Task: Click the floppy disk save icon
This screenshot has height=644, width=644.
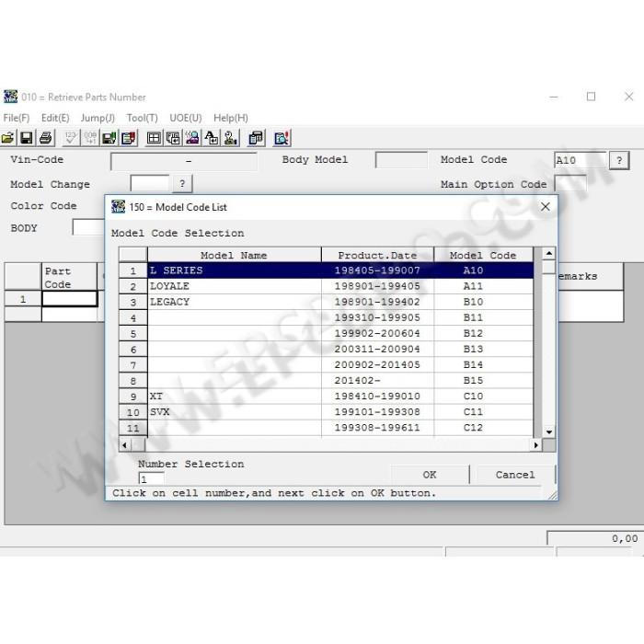Action: (27, 138)
